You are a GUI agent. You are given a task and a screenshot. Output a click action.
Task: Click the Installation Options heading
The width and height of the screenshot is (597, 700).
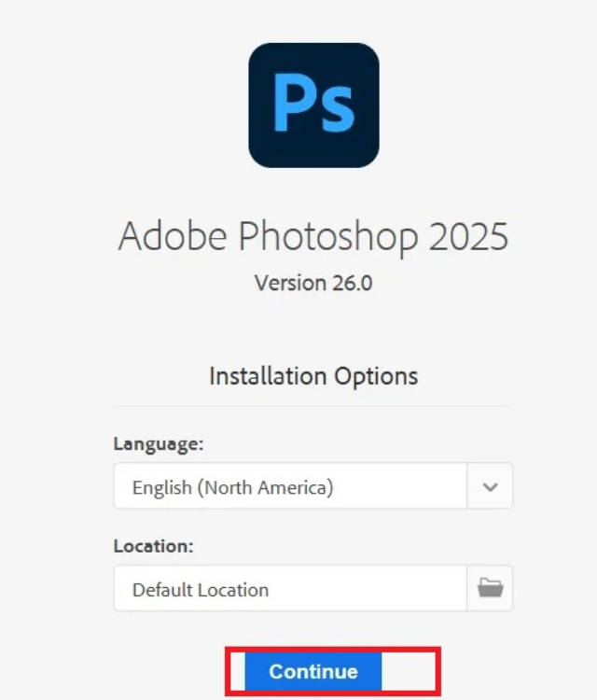pyautogui.click(x=313, y=376)
